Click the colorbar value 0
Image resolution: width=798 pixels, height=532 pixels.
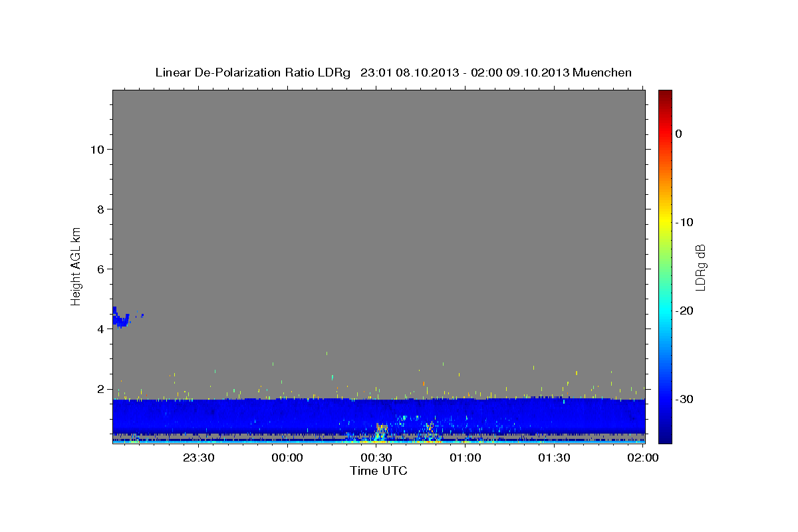(679, 134)
